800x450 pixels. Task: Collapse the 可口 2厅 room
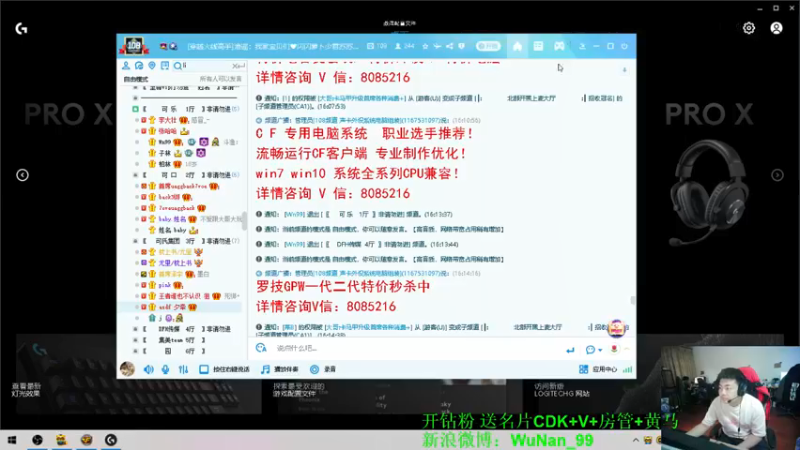coord(135,175)
